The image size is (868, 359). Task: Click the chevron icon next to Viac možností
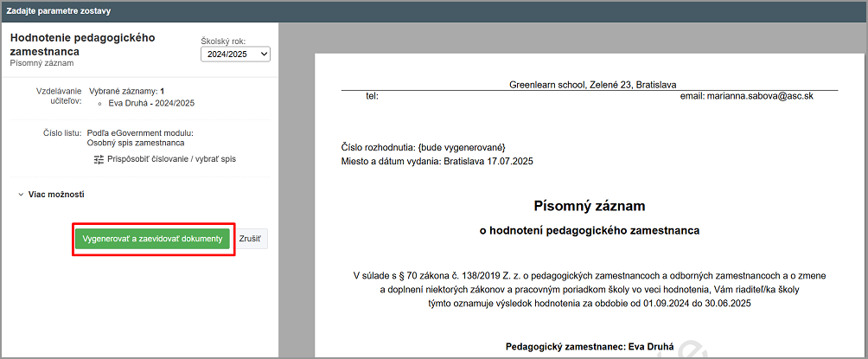coord(21,195)
